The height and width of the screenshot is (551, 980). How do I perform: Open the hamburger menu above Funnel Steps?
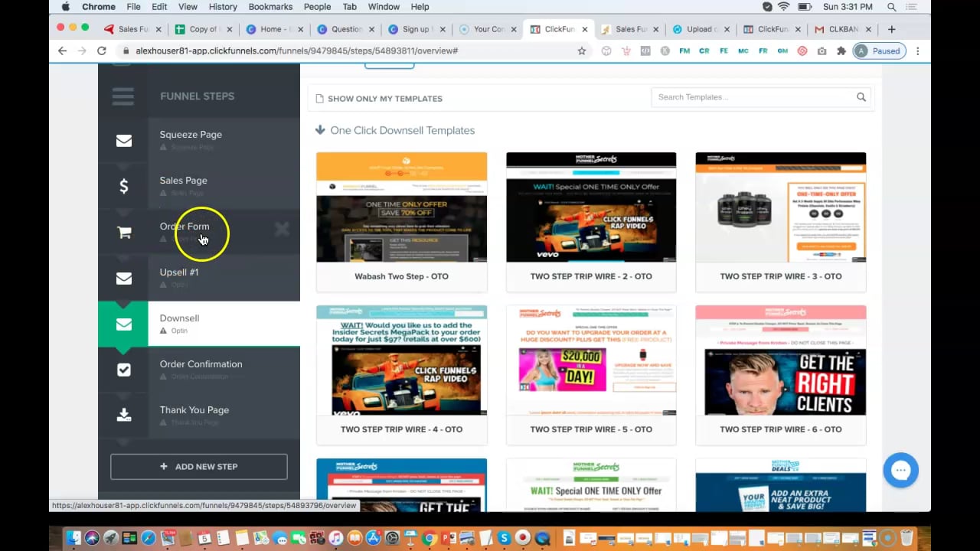tap(123, 96)
